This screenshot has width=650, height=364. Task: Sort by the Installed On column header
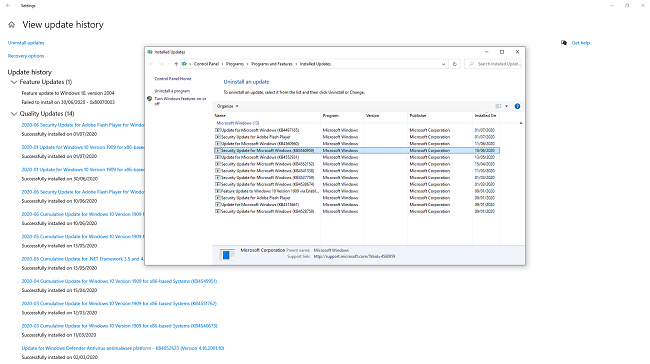[486, 116]
